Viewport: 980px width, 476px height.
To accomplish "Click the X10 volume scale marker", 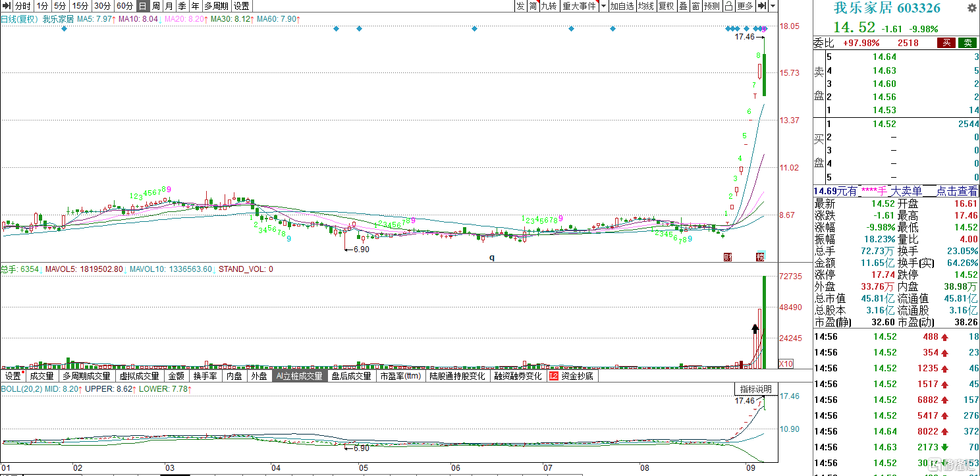I will click(786, 363).
